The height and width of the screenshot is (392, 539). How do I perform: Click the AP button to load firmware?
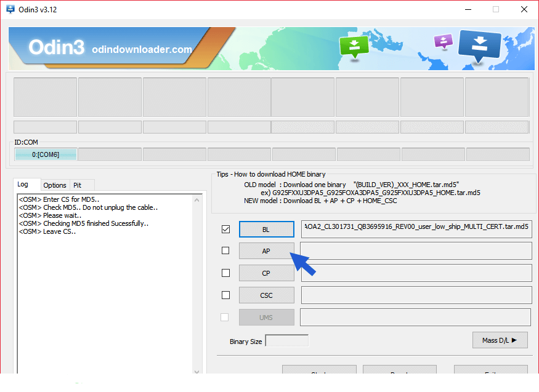pos(266,251)
